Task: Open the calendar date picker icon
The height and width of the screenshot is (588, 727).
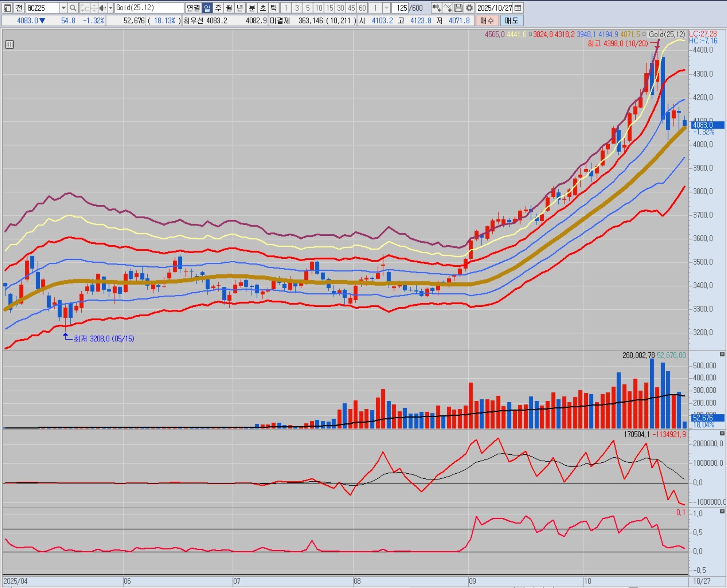Action: (518, 8)
